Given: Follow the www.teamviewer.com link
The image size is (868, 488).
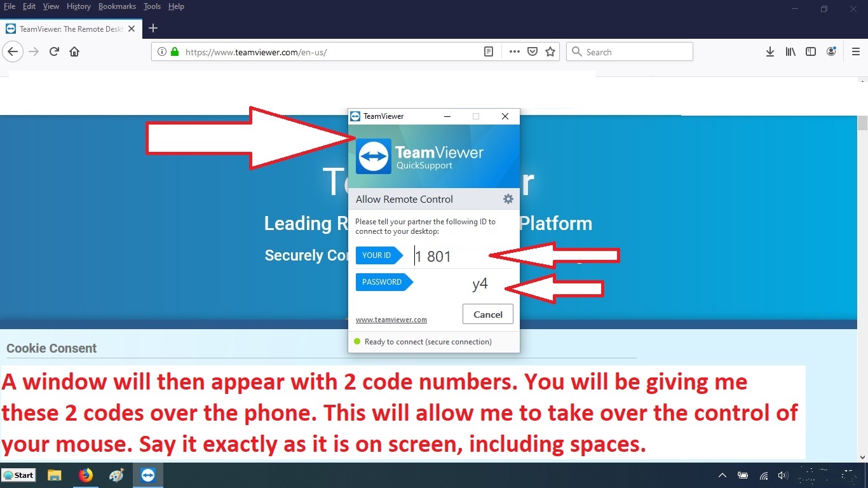Looking at the screenshot, I should pos(391,320).
